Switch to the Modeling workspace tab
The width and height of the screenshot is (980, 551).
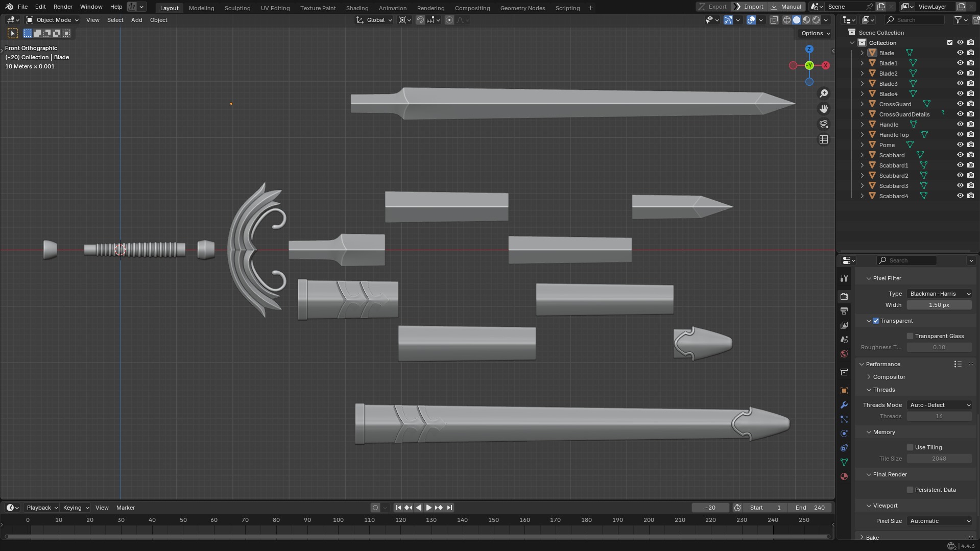click(201, 8)
